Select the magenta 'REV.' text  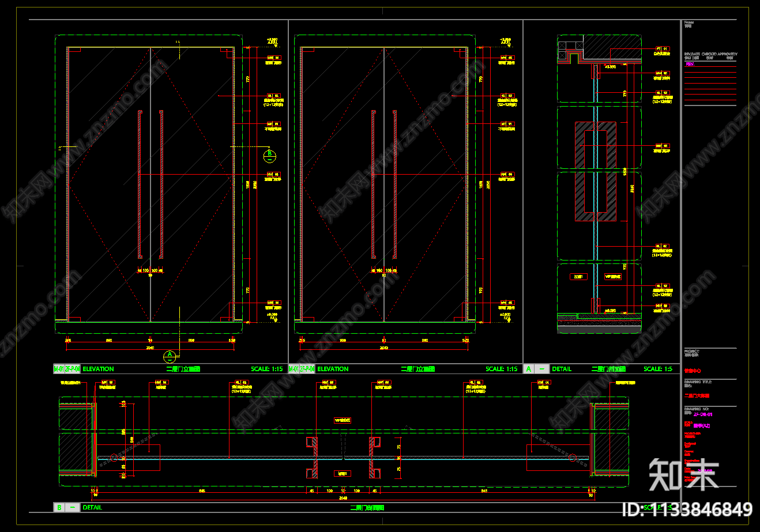coord(690,64)
